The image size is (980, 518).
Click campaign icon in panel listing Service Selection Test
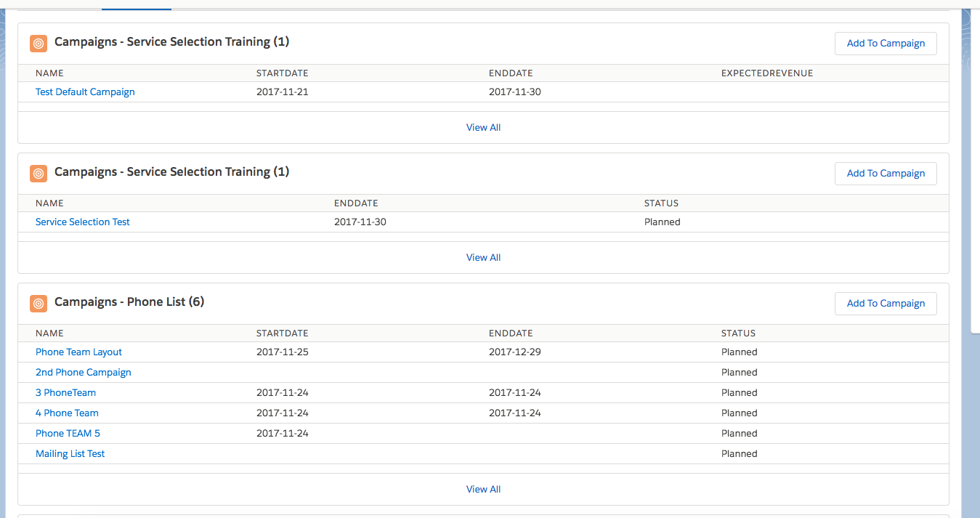point(39,173)
